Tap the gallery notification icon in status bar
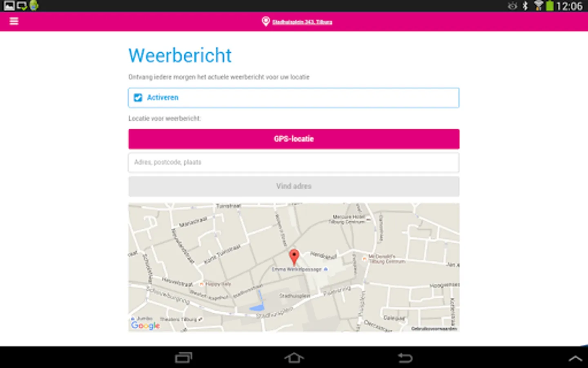This screenshot has width=588, height=368. (9, 5)
